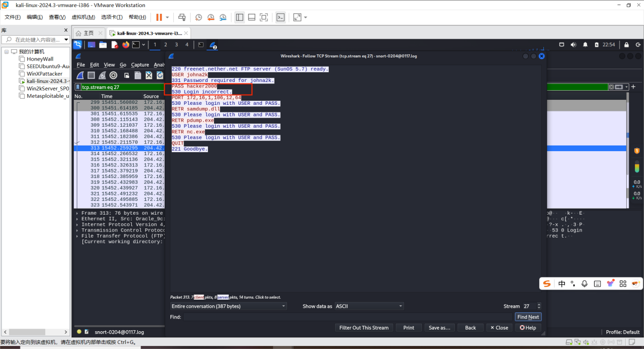Click the stop capture square icon
This screenshot has width=644, height=349.
point(91,75)
